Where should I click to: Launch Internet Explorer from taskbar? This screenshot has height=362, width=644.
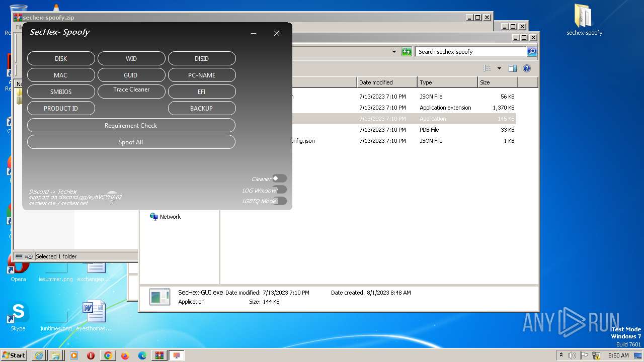[39, 355]
